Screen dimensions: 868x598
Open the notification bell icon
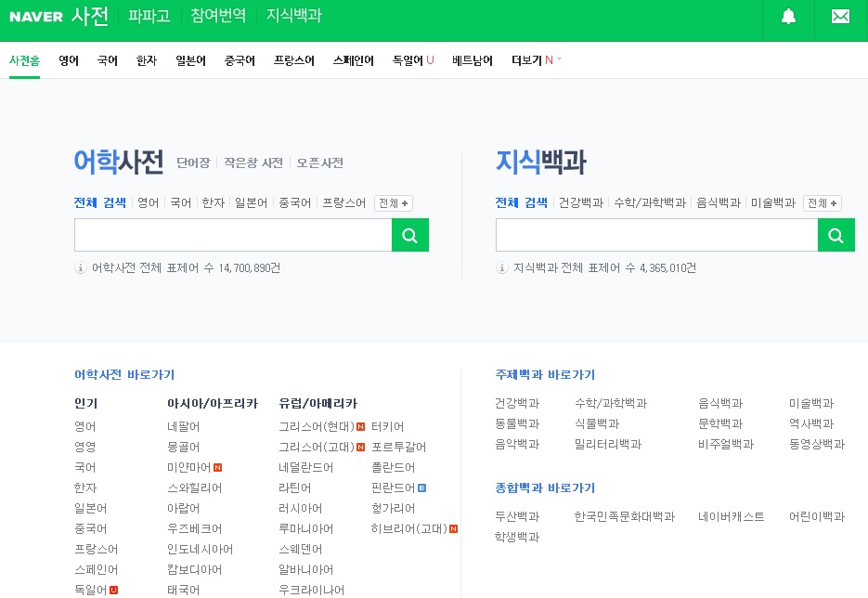click(x=788, y=17)
